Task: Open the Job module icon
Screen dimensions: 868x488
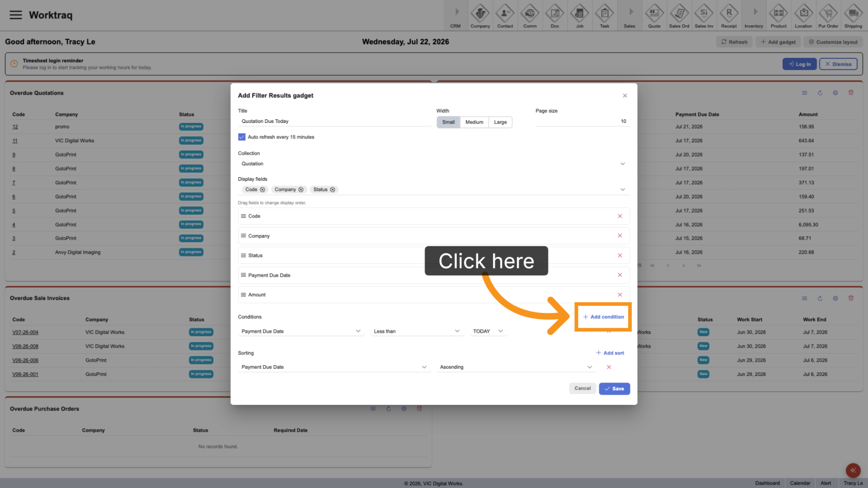Action: coord(579,15)
